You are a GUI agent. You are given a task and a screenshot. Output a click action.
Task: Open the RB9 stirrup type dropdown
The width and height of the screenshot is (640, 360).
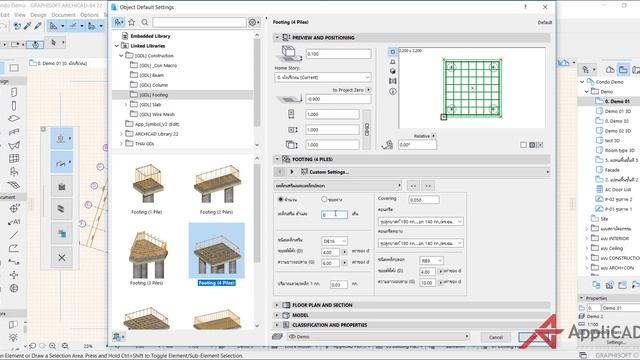(431, 260)
